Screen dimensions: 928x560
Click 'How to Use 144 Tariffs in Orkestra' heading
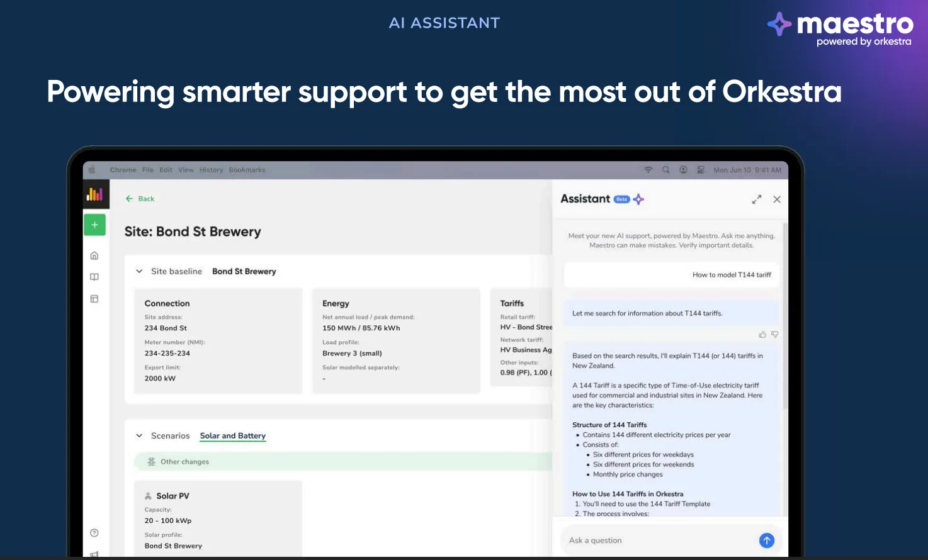(x=628, y=495)
